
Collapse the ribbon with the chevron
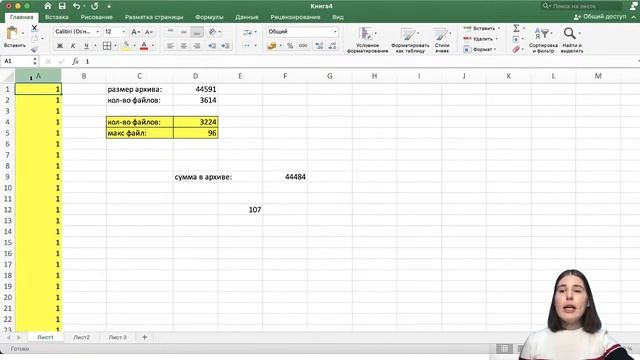634,17
